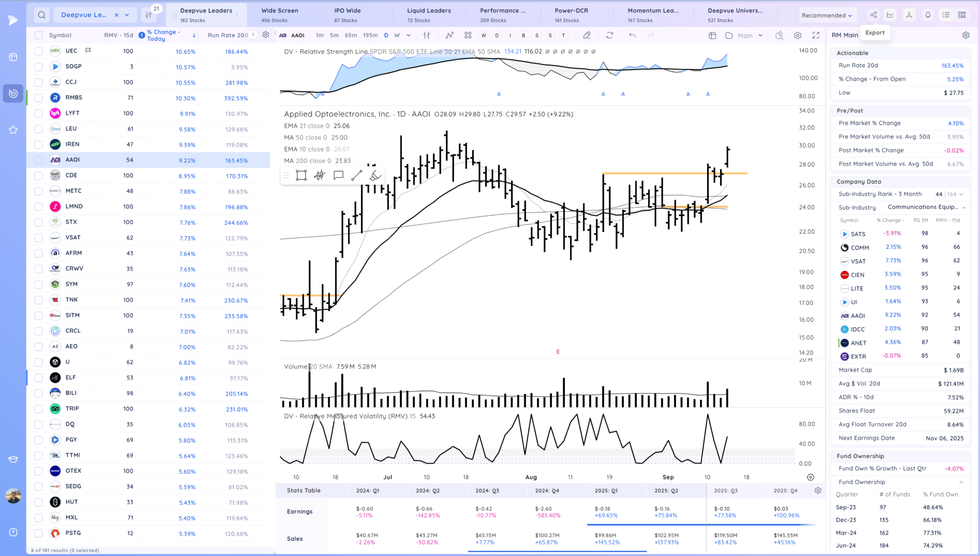The image size is (980, 556).
Task: Check the PSTG row checkbox
Action: 38,533
